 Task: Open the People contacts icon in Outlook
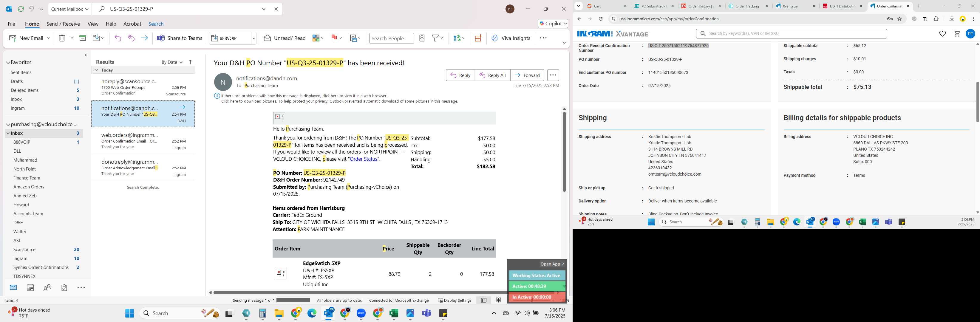(47, 288)
